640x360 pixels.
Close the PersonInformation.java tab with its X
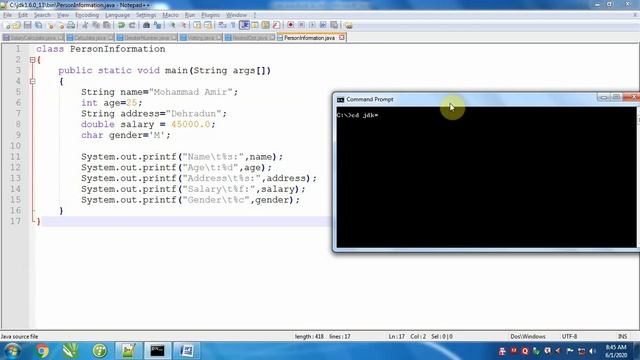click(341, 38)
